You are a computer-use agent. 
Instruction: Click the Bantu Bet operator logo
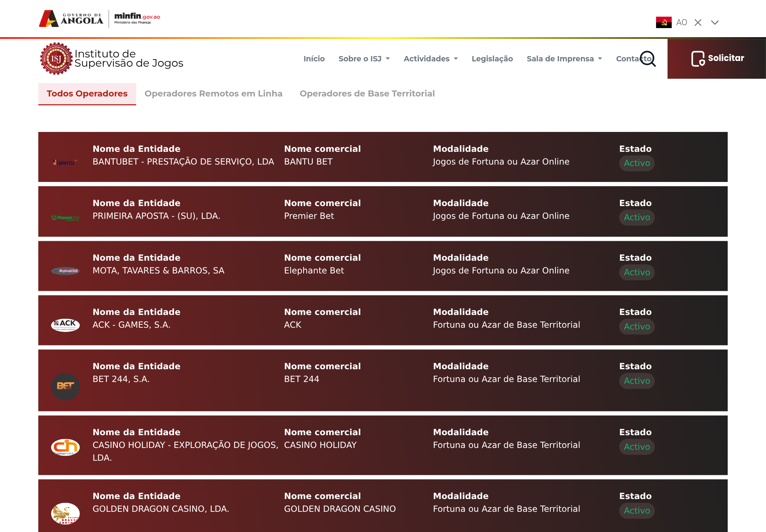pyautogui.click(x=65, y=162)
